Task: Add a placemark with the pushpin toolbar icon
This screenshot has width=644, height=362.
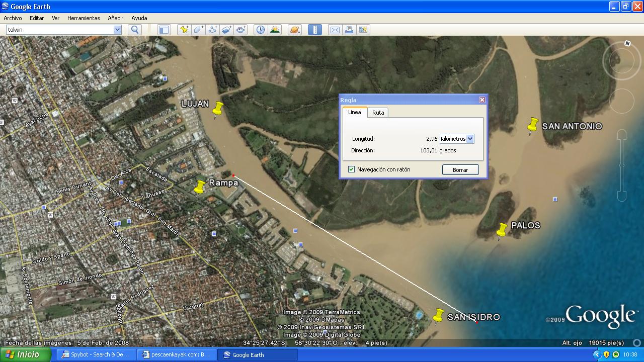Action: tap(184, 30)
